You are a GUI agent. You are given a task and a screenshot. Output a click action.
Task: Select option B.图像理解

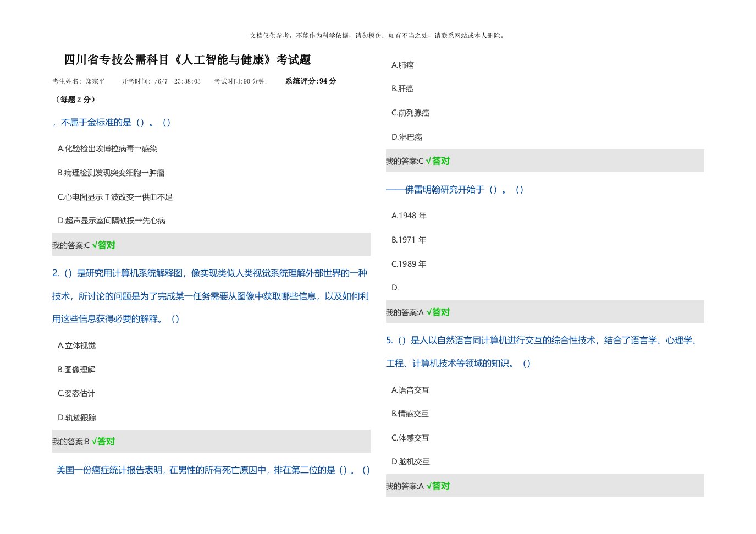tap(76, 370)
